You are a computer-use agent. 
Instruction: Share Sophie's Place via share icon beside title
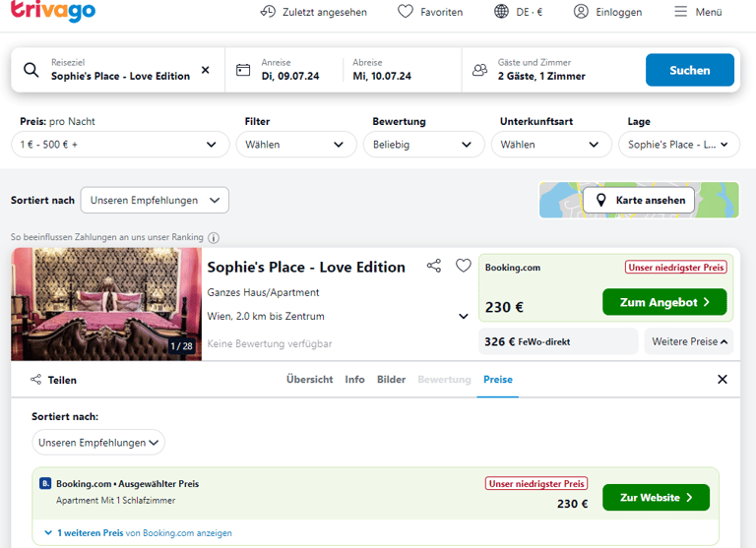click(x=434, y=266)
